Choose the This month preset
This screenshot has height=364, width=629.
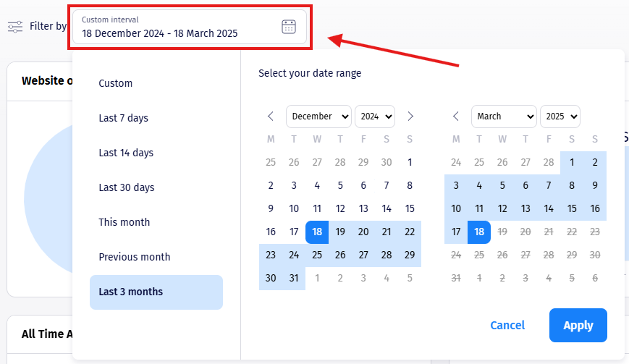click(x=124, y=222)
